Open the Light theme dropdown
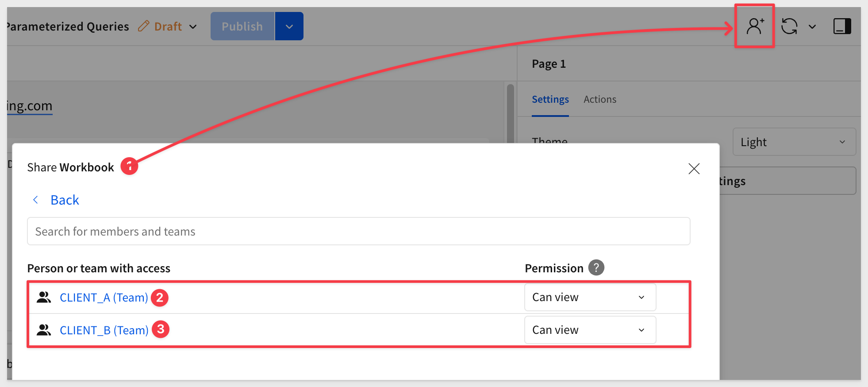The height and width of the screenshot is (387, 868). [x=794, y=142]
